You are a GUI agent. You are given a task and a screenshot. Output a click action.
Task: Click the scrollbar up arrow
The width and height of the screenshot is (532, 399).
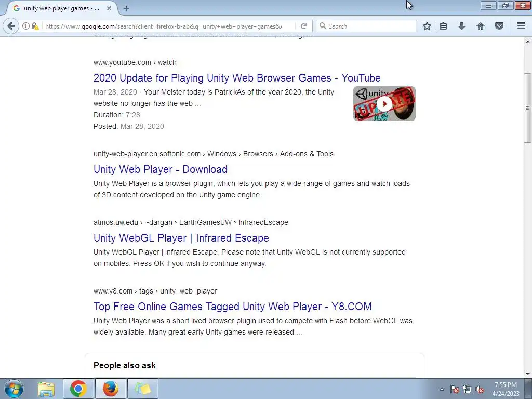tap(527, 42)
